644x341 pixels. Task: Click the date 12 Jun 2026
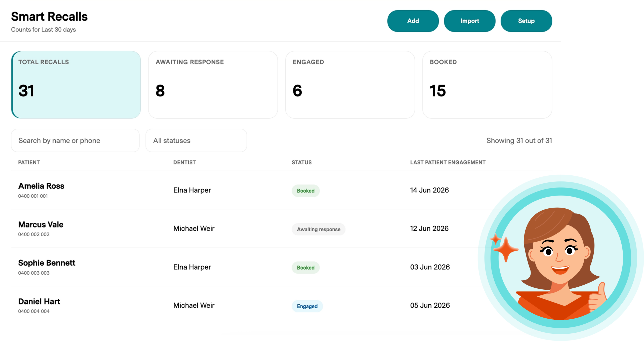429,229
